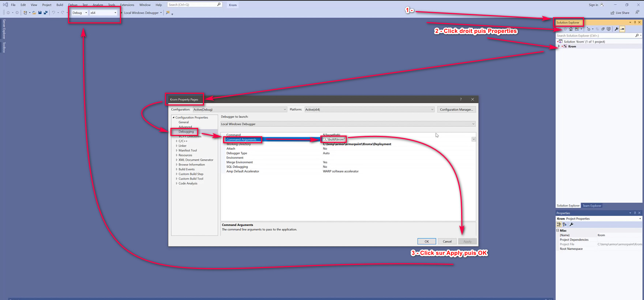Expand the Krom project node
Screen dimensions: 644x300
[559, 46]
